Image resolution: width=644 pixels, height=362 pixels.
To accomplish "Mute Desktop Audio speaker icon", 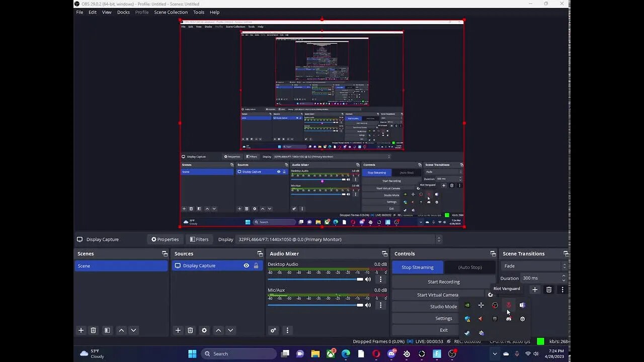I will coord(368,279).
